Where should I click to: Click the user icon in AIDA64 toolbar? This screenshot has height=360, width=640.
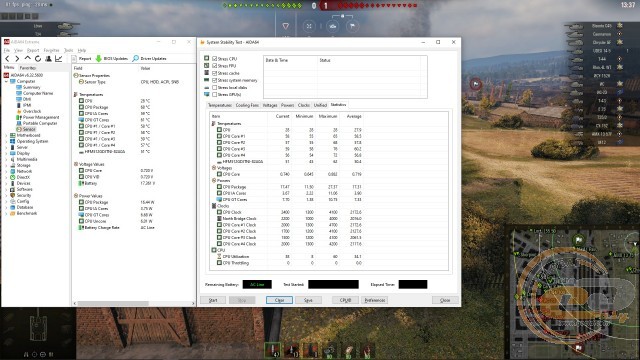[48, 59]
